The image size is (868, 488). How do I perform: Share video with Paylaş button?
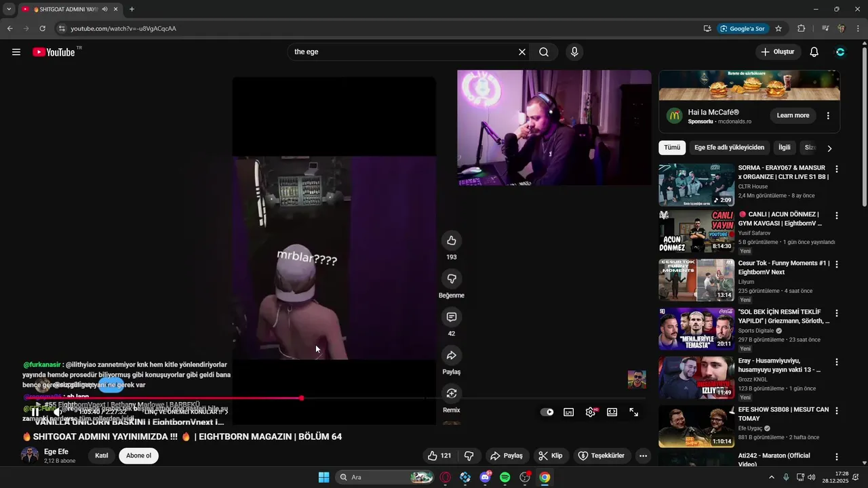(507, 456)
